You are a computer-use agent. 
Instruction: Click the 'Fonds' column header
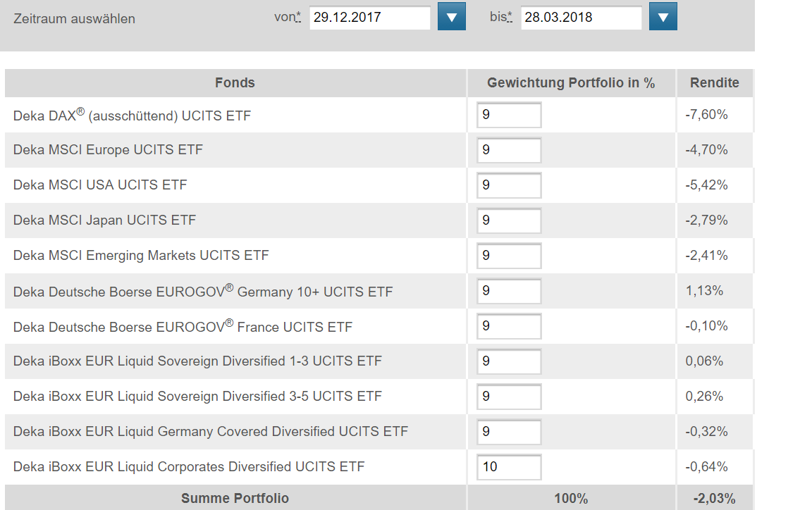(235, 83)
